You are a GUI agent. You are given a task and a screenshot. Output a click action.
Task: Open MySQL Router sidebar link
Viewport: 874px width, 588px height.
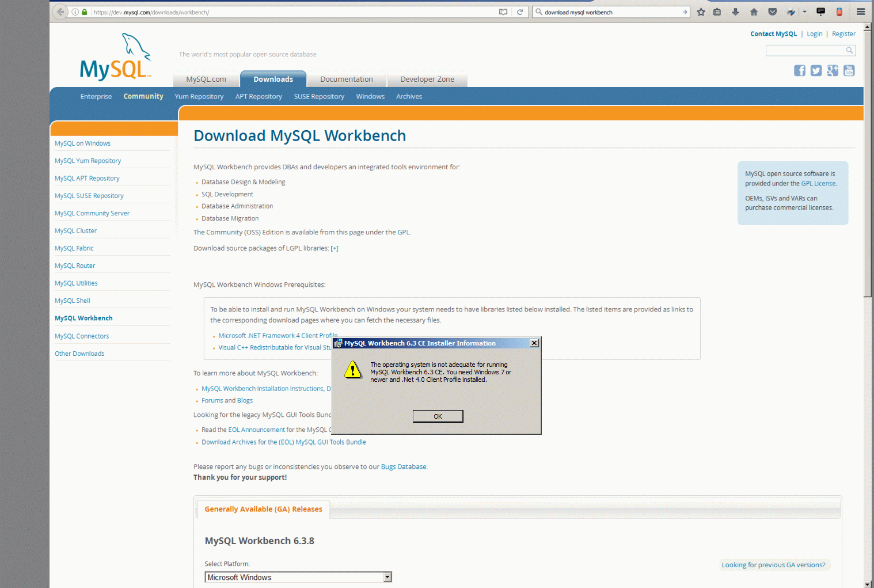[75, 266]
